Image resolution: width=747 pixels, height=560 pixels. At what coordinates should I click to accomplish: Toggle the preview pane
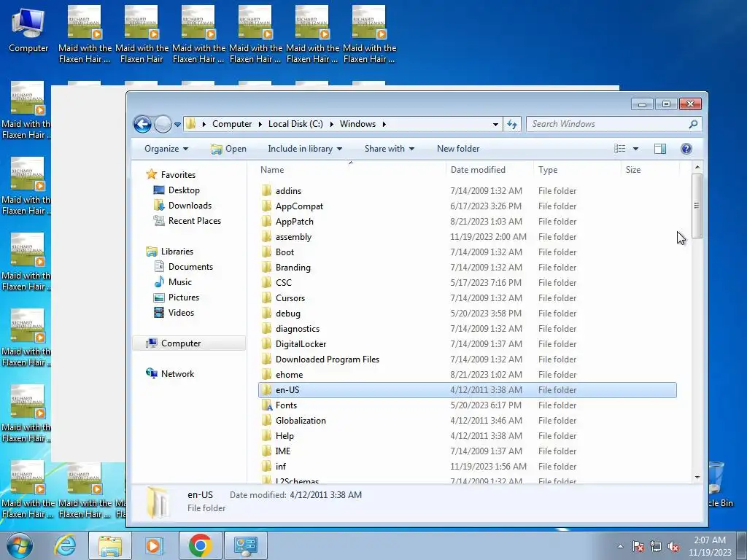[x=659, y=149]
